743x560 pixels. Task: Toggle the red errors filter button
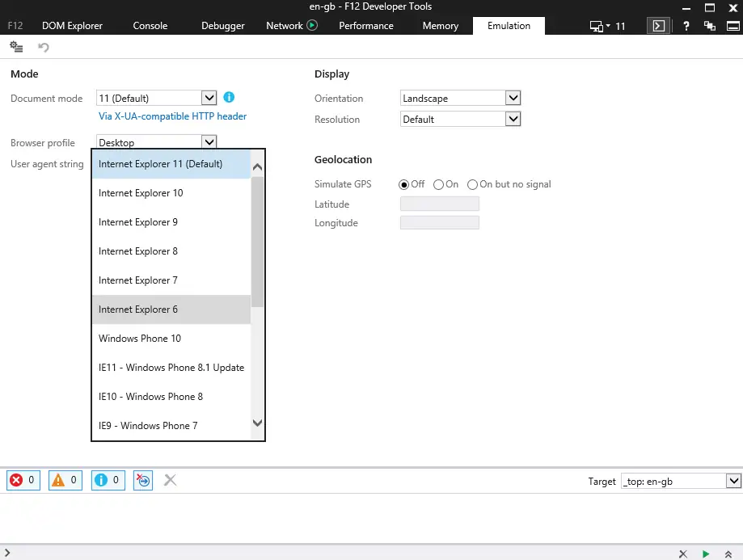pos(23,481)
